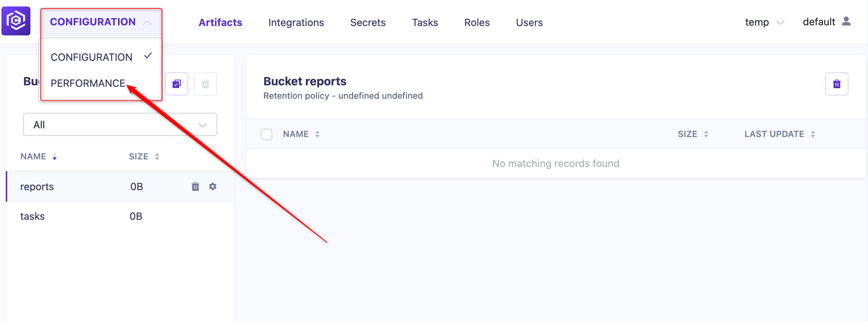
Task: Expand the All filter dropdown
Action: click(120, 125)
